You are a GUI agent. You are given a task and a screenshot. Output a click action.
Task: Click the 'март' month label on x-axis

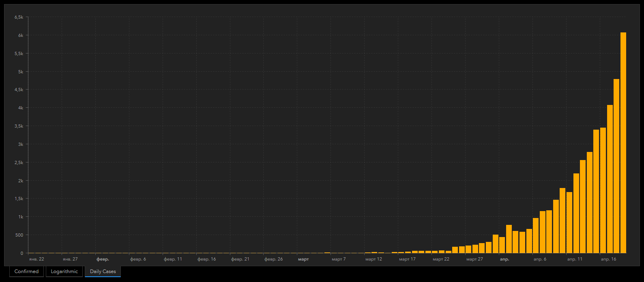[x=303, y=259]
